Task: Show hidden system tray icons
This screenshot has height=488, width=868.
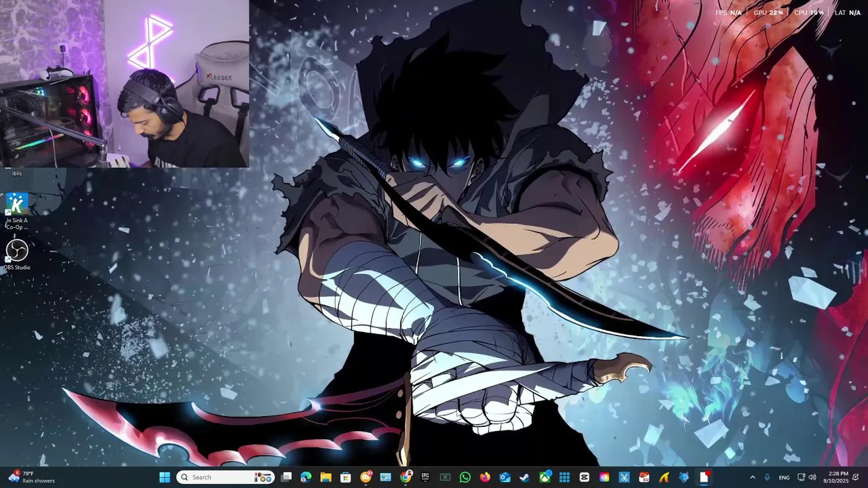Action: click(x=752, y=477)
